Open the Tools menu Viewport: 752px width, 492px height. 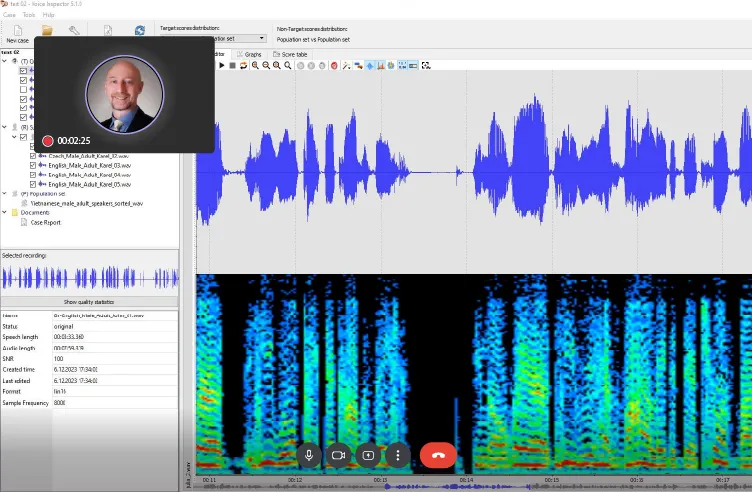[29, 15]
